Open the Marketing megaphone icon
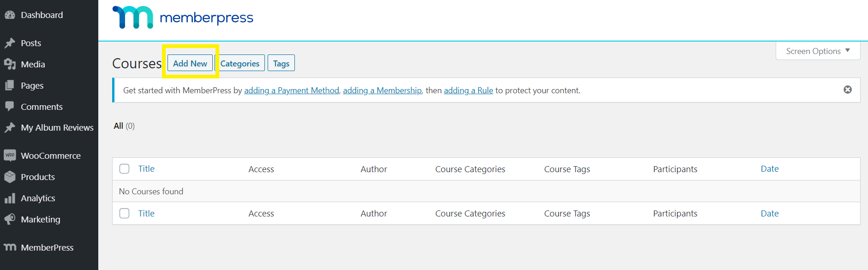Screen dimensions: 868x270 pos(10,219)
